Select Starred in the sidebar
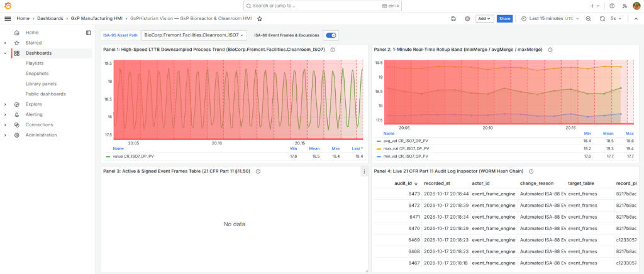 tap(34, 43)
